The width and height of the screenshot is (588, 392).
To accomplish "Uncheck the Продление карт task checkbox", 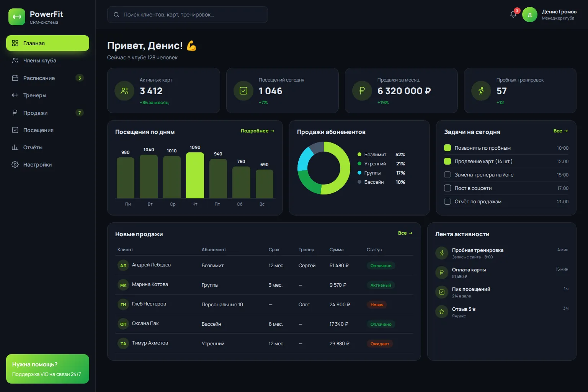I will point(447,161).
